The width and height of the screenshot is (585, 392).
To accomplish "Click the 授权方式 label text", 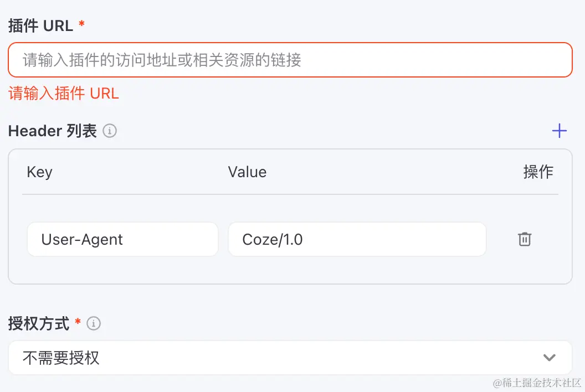I will pyautogui.click(x=39, y=323).
